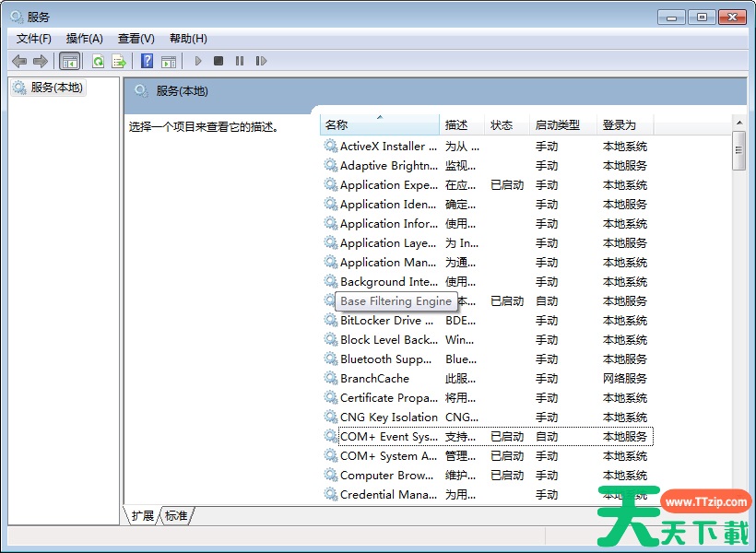Image resolution: width=756 pixels, height=553 pixels.
Task: Click the Stop Service square icon
Action: 219,61
